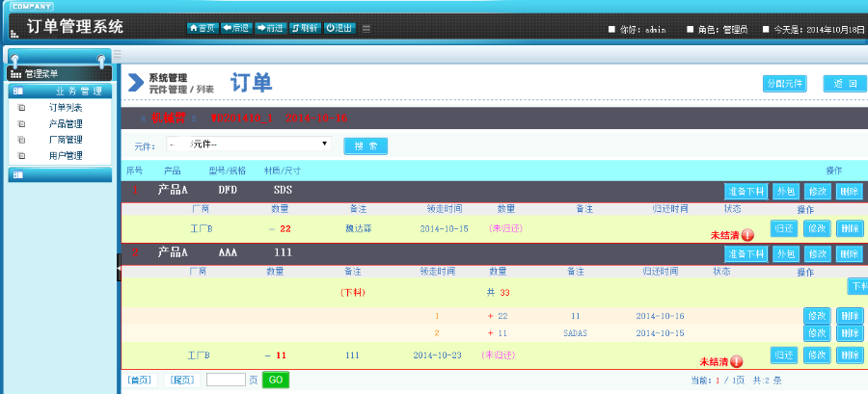Open the 元件 dropdown list

[x=249, y=144]
